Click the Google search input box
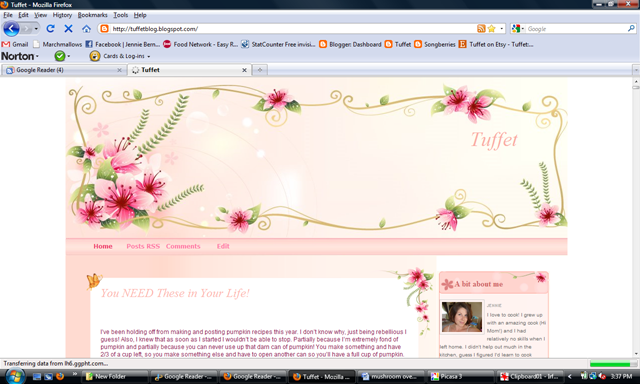This screenshot has height=384, width=640. (576, 29)
